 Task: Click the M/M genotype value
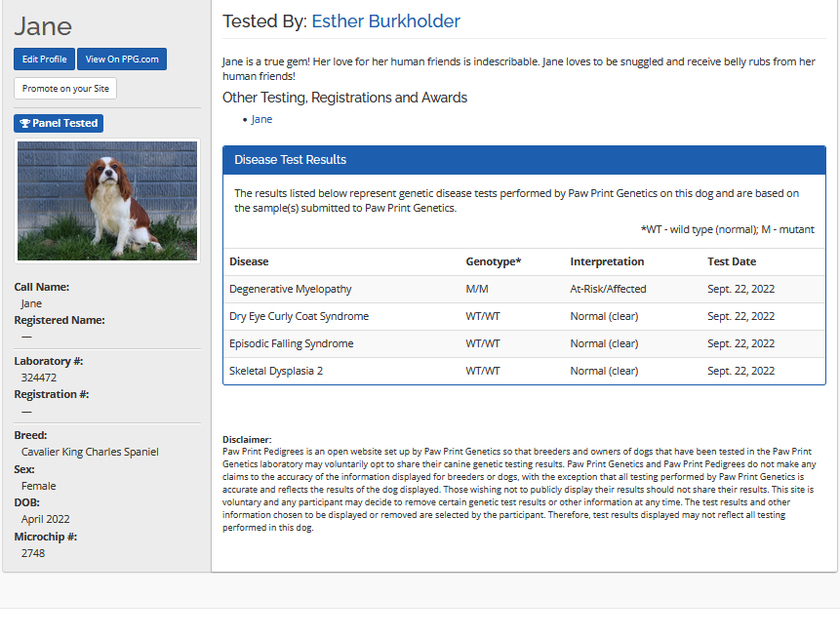click(x=478, y=289)
